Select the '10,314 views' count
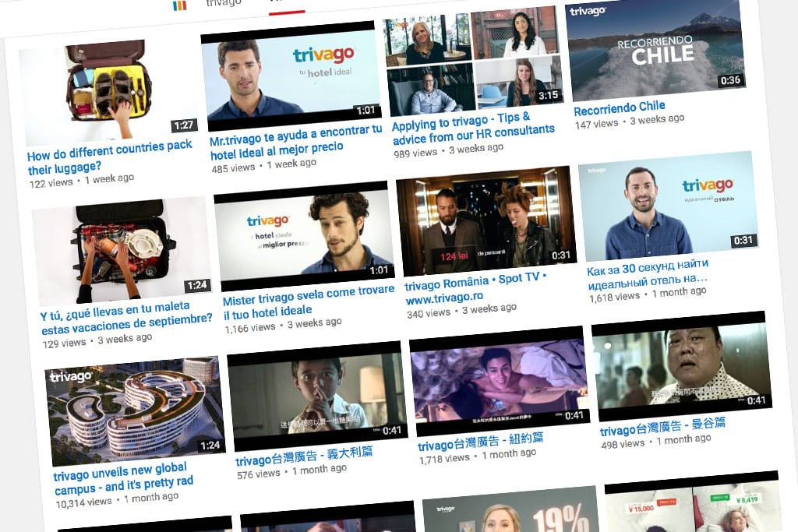The width and height of the screenshot is (798, 532). tap(83, 502)
